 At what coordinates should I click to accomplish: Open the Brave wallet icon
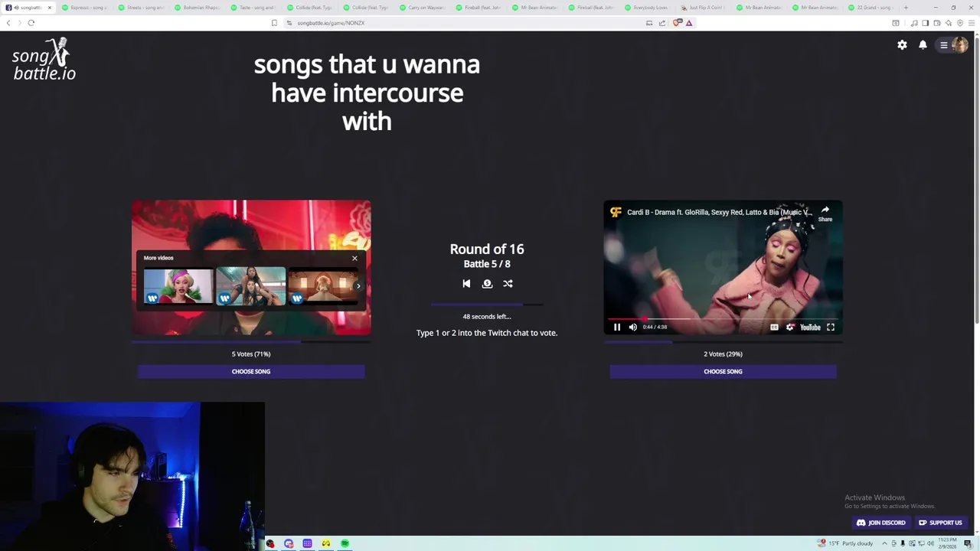[937, 23]
